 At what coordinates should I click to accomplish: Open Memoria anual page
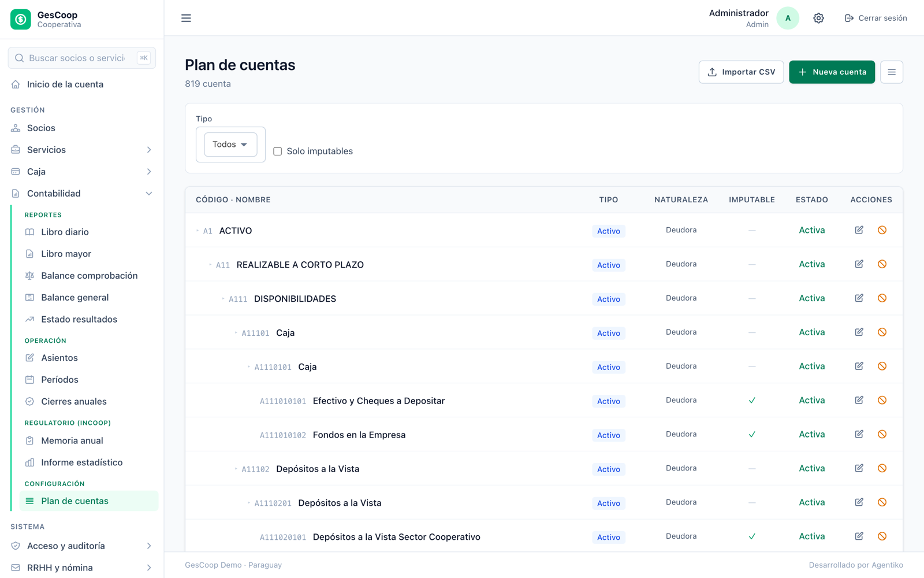click(x=89, y=440)
